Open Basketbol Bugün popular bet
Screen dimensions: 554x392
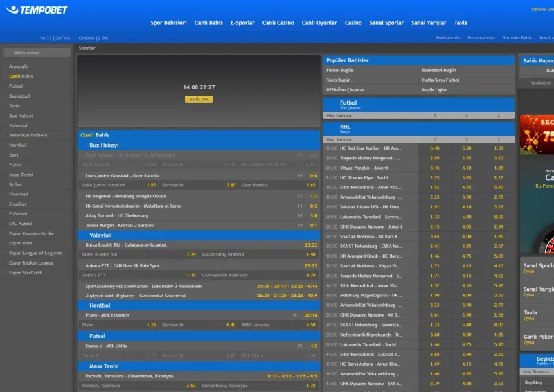[x=439, y=71]
